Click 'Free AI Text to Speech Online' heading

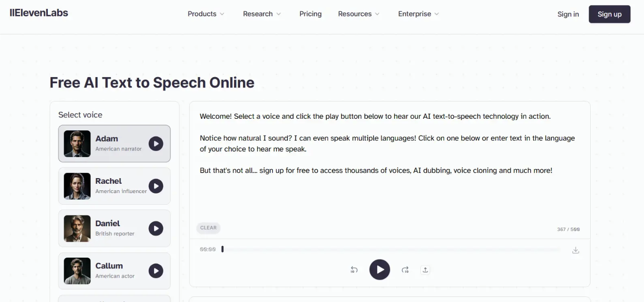click(152, 83)
